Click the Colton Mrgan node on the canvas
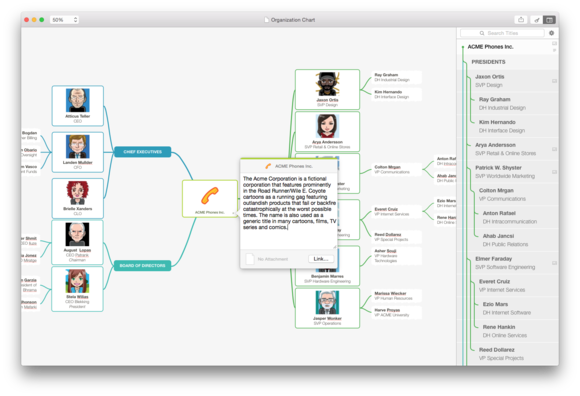Screen dimensions: 580x396 pos(396,170)
